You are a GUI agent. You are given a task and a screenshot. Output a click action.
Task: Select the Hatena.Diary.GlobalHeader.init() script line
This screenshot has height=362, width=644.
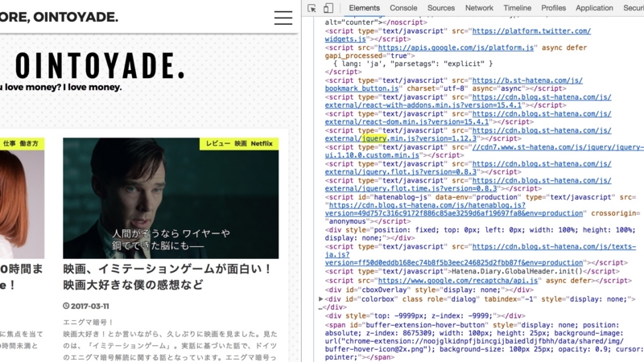[x=473, y=271]
